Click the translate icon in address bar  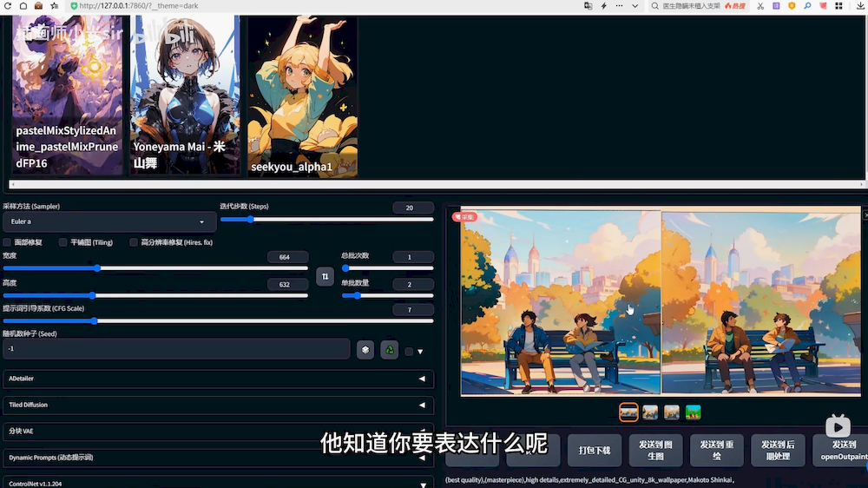pyautogui.click(x=589, y=5)
